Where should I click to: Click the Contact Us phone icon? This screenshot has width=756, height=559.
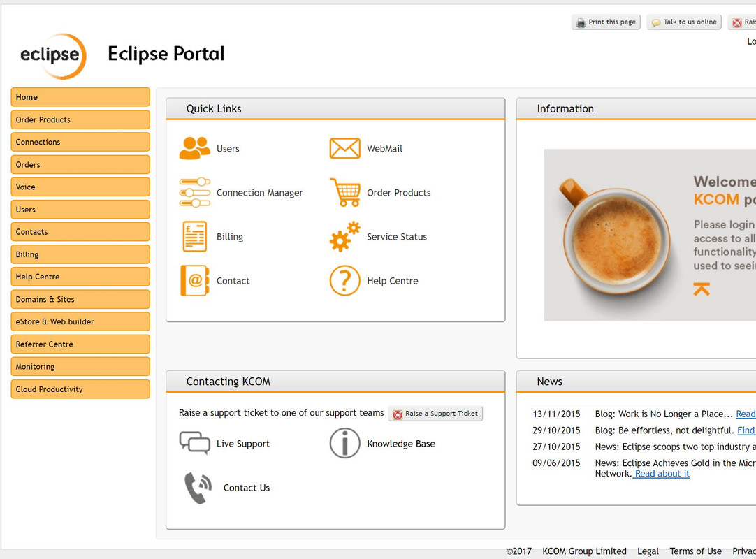pyautogui.click(x=198, y=488)
